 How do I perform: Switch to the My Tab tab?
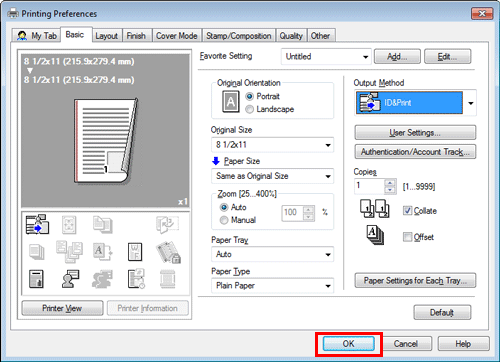click(x=37, y=35)
